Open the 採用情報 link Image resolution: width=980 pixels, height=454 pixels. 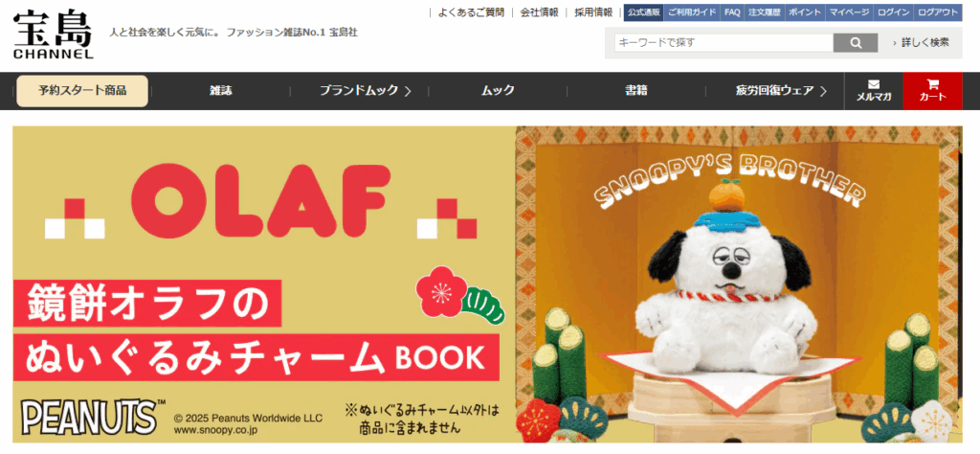[x=593, y=12]
